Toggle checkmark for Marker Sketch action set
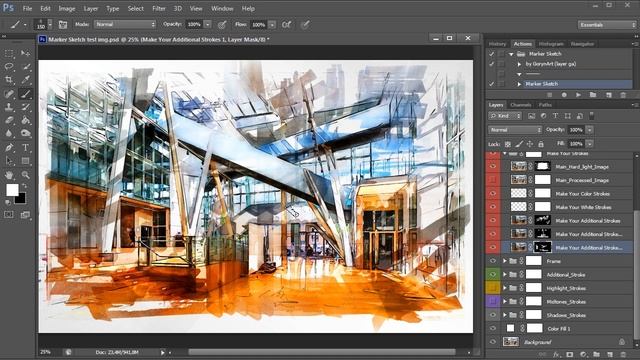The height and width of the screenshot is (360, 640). coord(491,54)
